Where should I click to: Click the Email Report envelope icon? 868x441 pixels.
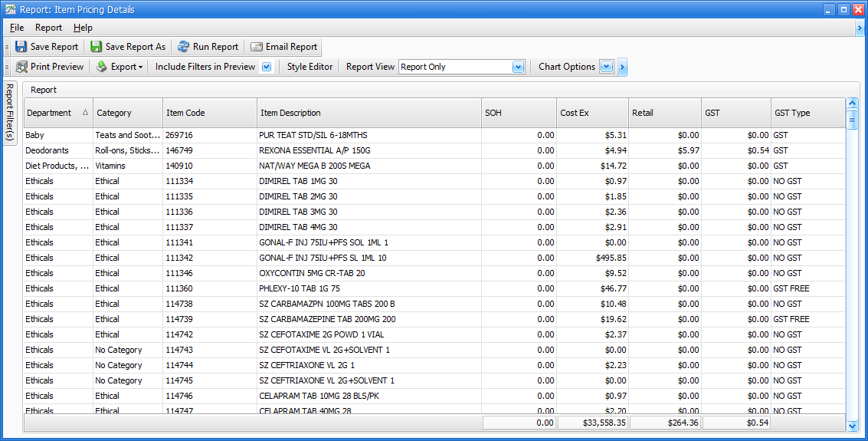257,47
